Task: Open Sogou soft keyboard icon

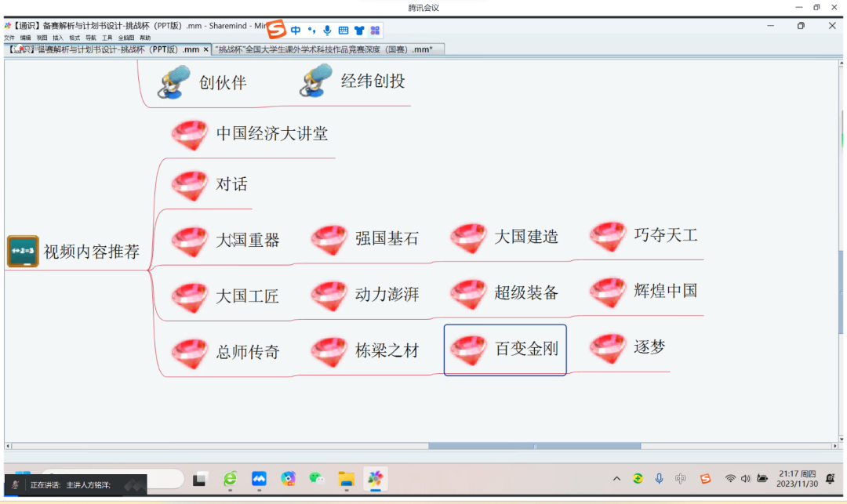Action: click(343, 31)
